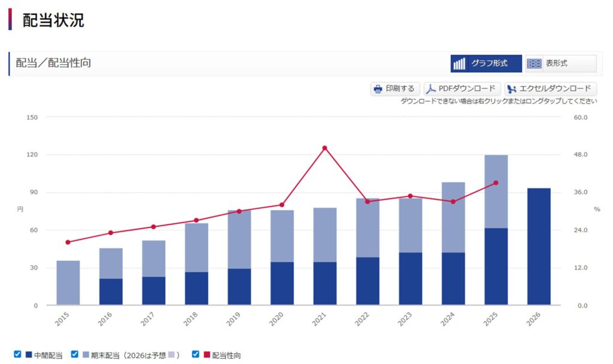Click the 2025 payout ratio line marker
This screenshot has height=364, width=613.
click(496, 183)
